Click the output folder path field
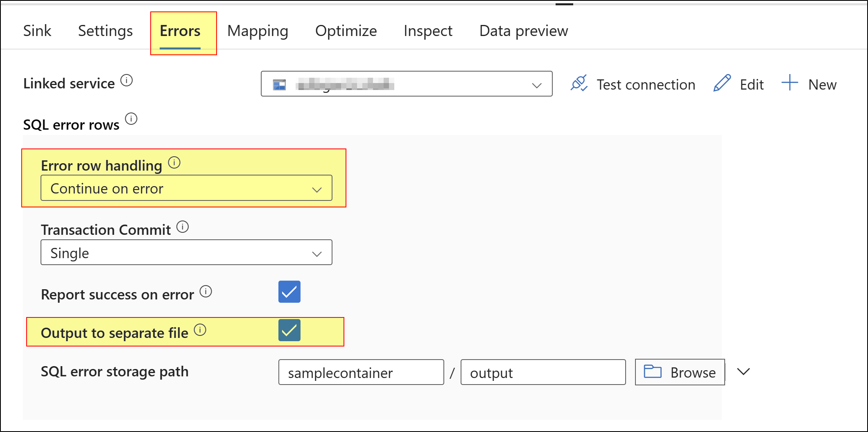The image size is (868, 432). (543, 372)
